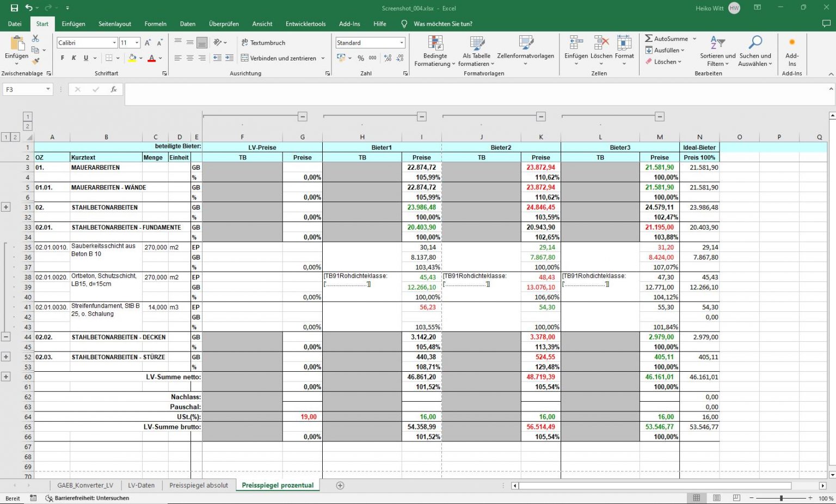The image size is (836, 504).
Task: Click the Save icon in the title bar
Action: point(14,8)
